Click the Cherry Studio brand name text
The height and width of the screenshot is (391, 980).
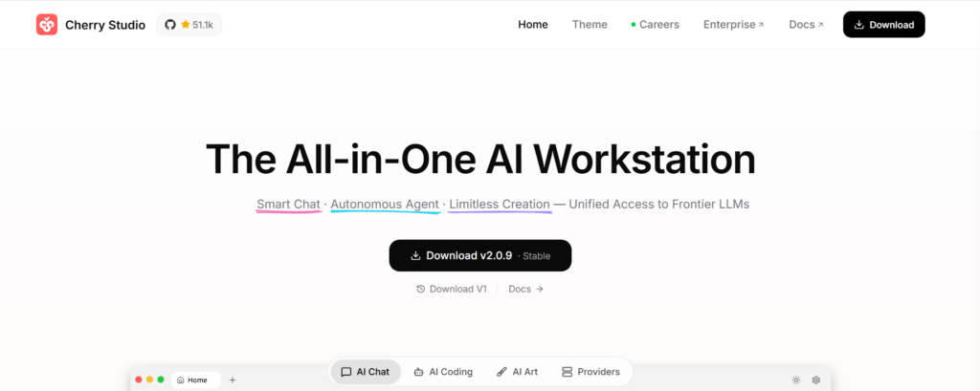tap(105, 25)
